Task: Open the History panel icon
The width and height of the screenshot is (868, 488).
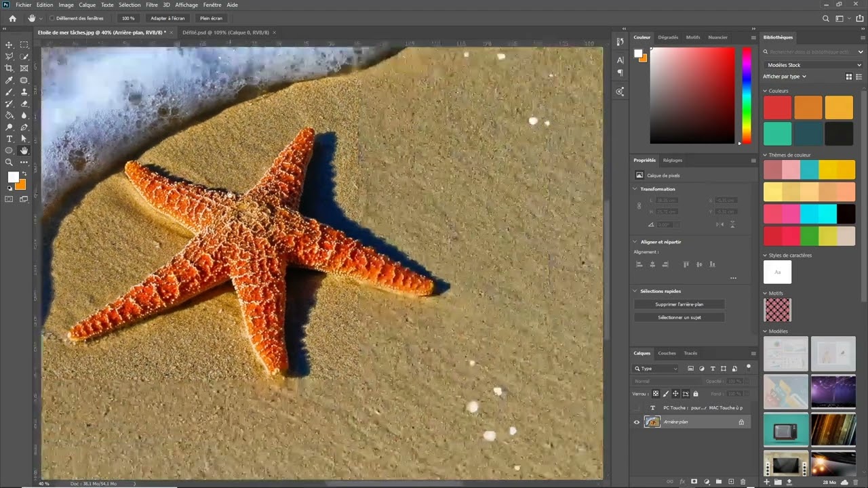Action: pyautogui.click(x=620, y=42)
